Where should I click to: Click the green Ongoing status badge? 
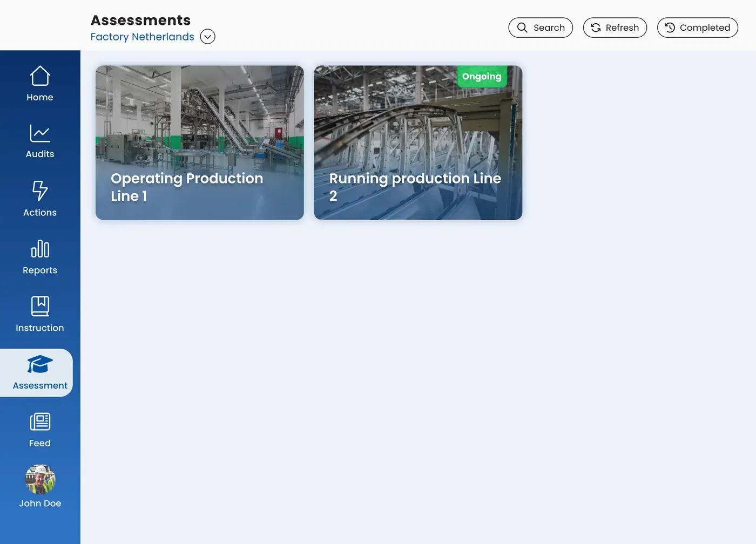tap(482, 77)
